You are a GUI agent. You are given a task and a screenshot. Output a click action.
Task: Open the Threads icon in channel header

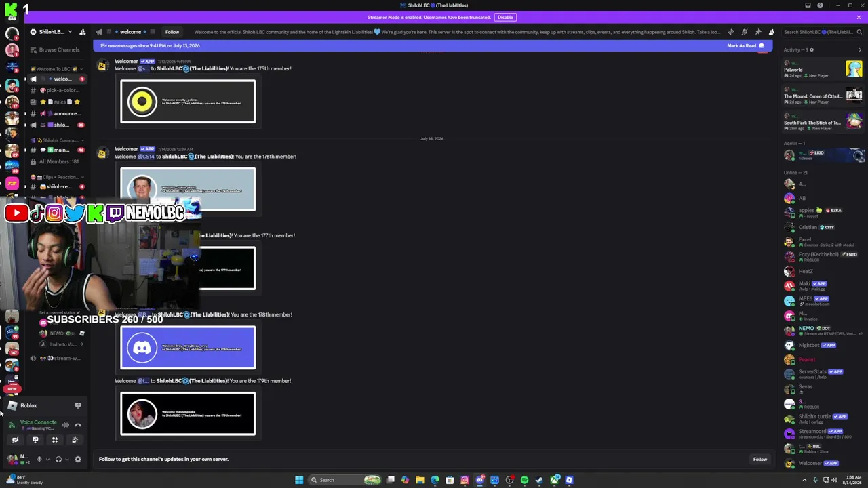click(730, 32)
